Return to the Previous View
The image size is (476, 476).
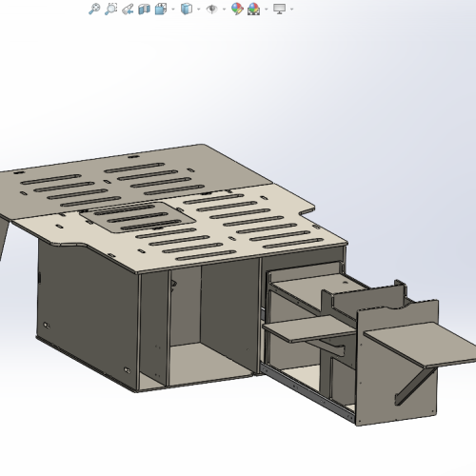tap(128, 9)
